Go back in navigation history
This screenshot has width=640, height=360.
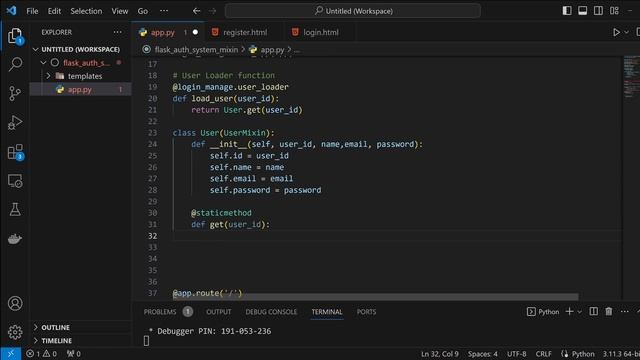[x=196, y=11]
